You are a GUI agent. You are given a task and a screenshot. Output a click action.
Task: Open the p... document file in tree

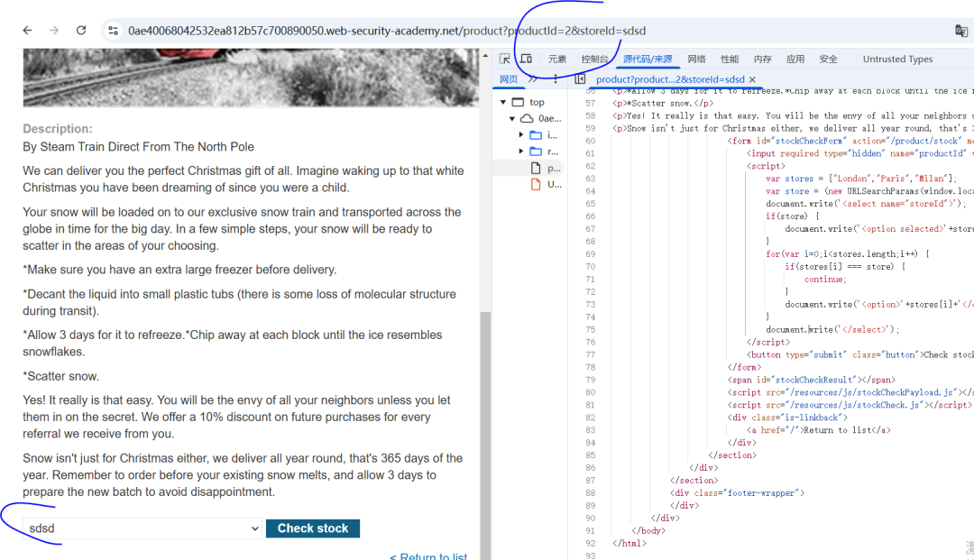click(547, 168)
